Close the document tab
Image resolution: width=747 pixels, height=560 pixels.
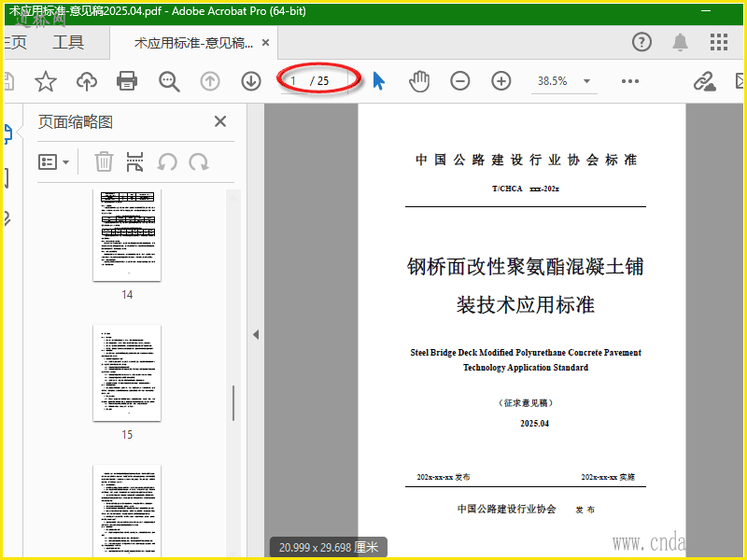pos(266,43)
